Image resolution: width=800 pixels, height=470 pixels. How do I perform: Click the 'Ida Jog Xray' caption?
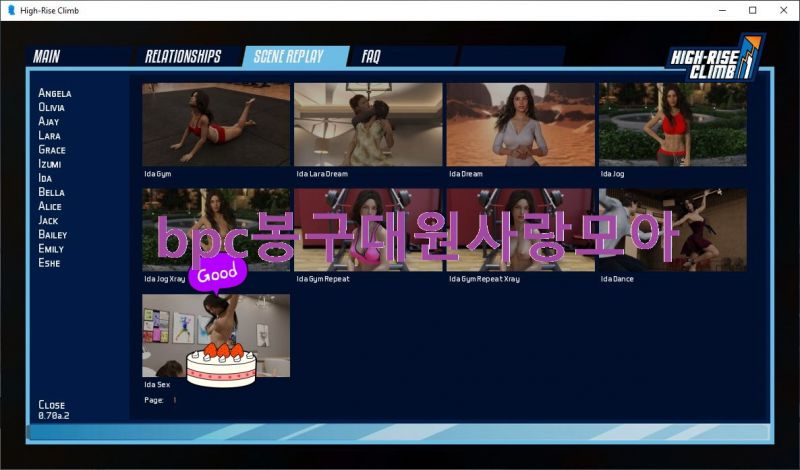(x=165, y=279)
